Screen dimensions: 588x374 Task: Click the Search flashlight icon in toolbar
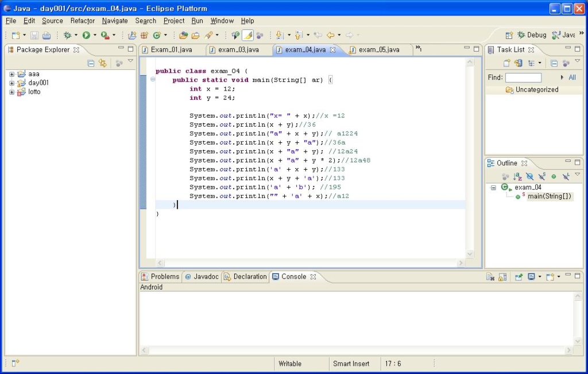[x=208, y=35]
